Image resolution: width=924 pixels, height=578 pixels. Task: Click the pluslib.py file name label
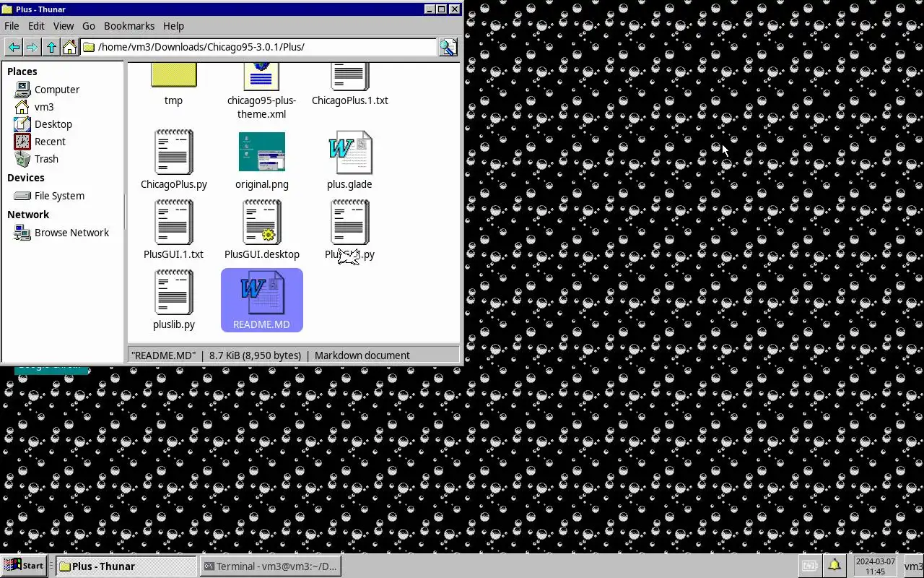click(x=174, y=324)
